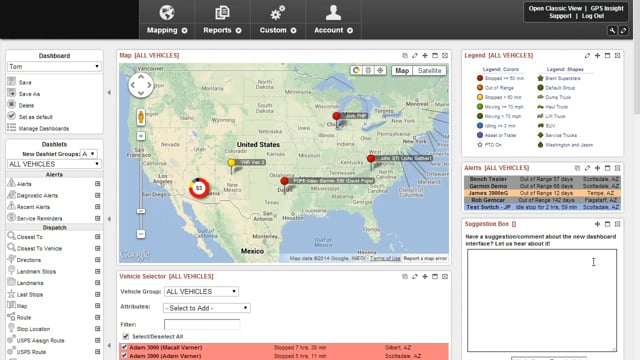This screenshot has height=360, width=640.
Task: Click the Street View pegman icon on map
Action: click(x=141, y=117)
